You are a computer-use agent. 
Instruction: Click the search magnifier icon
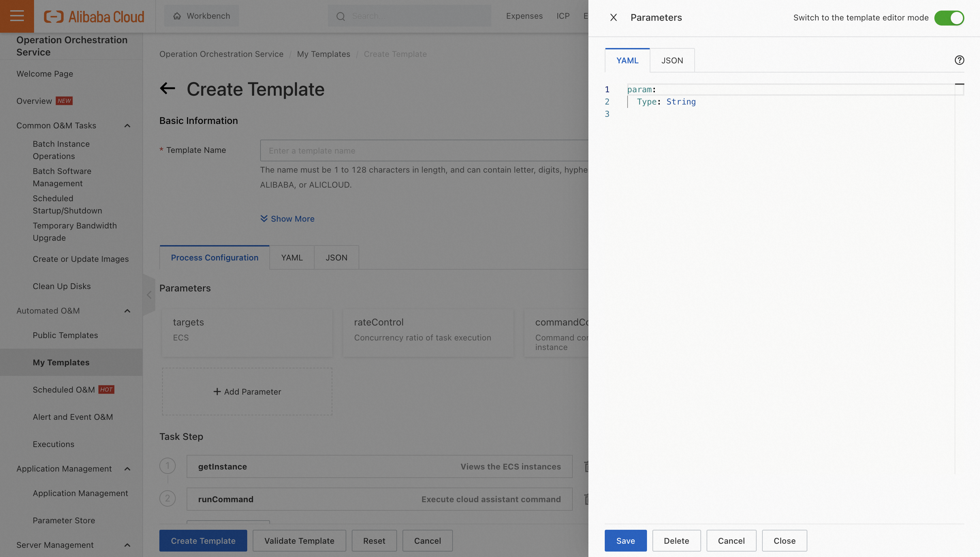click(341, 16)
